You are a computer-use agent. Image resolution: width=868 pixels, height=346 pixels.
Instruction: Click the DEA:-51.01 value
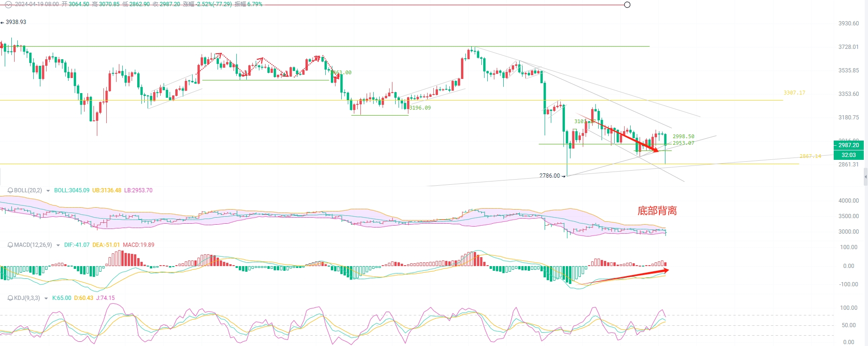tap(106, 245)
